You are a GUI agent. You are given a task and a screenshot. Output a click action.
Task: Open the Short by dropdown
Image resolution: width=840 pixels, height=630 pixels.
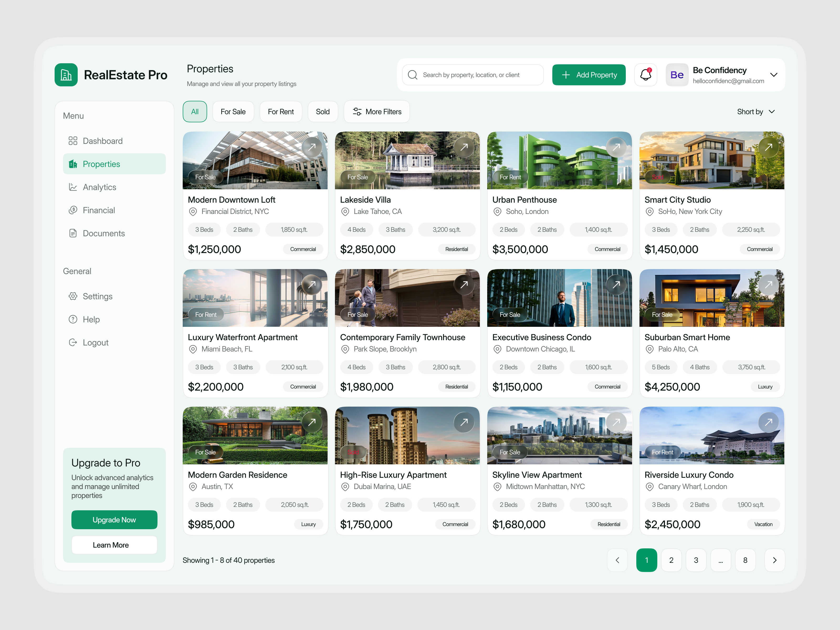pos(756,111)
